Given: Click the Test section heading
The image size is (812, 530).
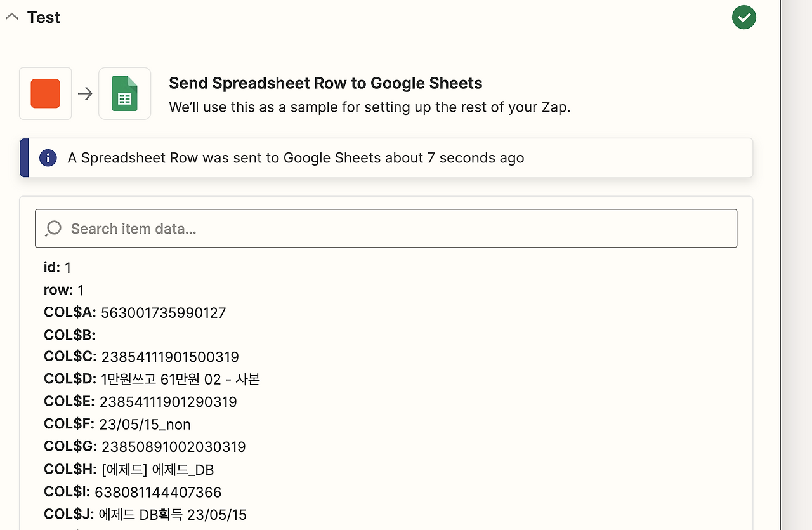Looking at the screenshot, I should coord(43,17).
